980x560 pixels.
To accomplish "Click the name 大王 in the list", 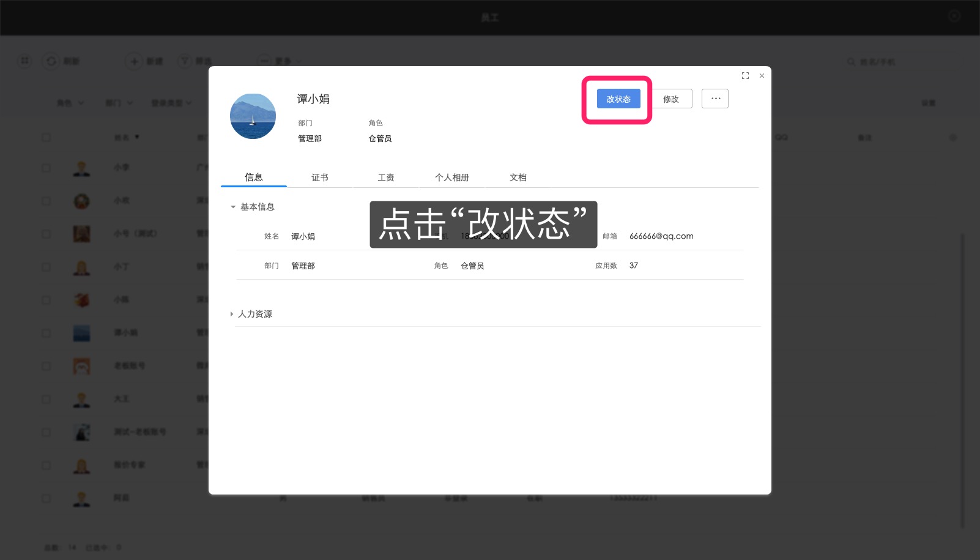I will (121, 399).
